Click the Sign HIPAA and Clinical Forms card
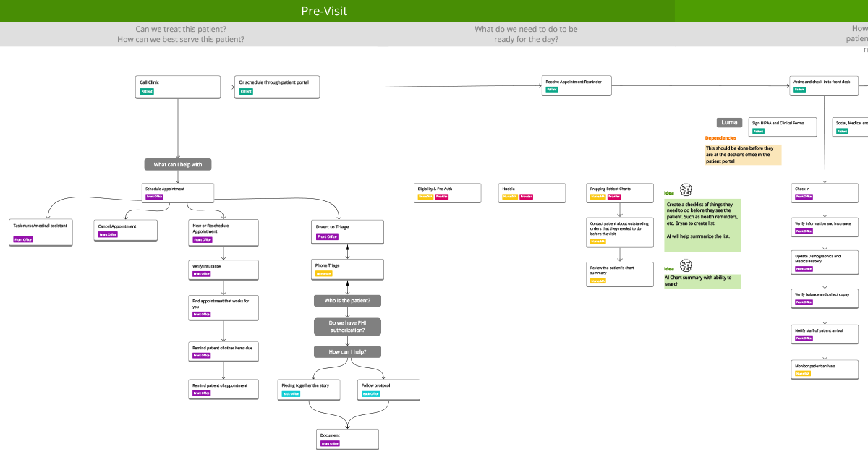The height and width of the screenshot is (470, 868). pyautogui.click(x=782, y=127)
